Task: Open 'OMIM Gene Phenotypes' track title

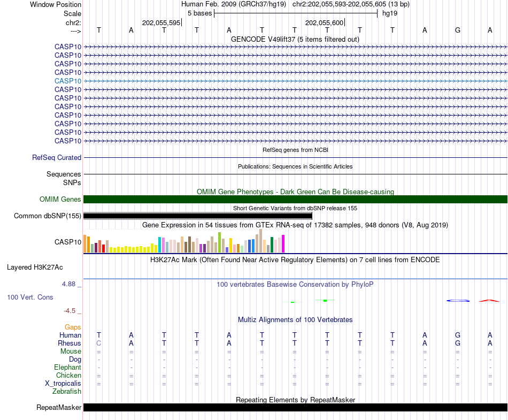Action: click(295, 192)
